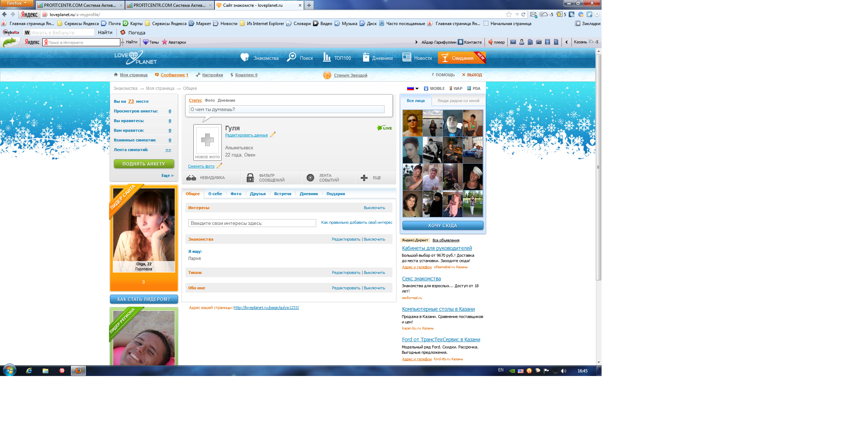
Task: Click the LIVE indicator icon
Action: pyautogui.click(x=384, y=128)
